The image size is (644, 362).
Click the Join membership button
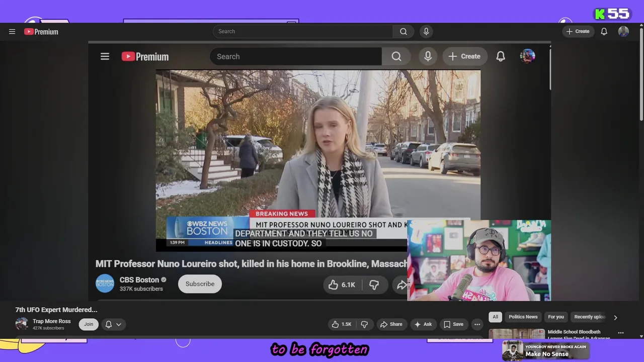[89, 324]
